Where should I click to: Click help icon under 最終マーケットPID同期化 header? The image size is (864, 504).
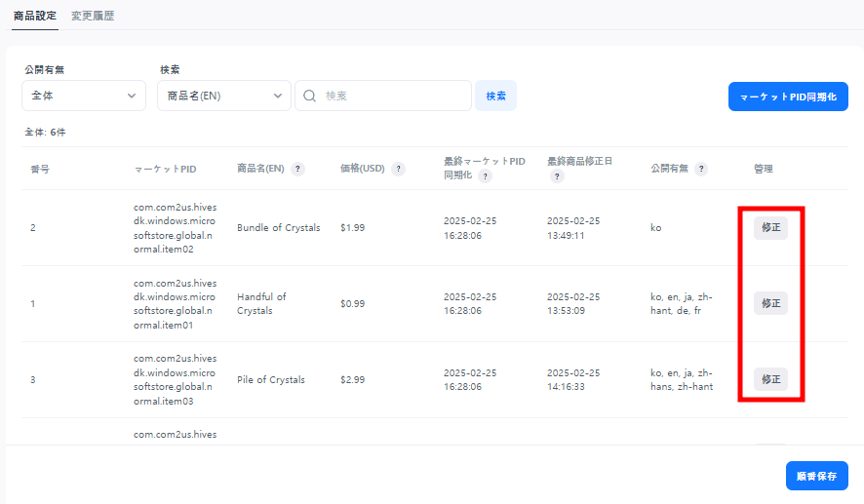tap(485, 176)
